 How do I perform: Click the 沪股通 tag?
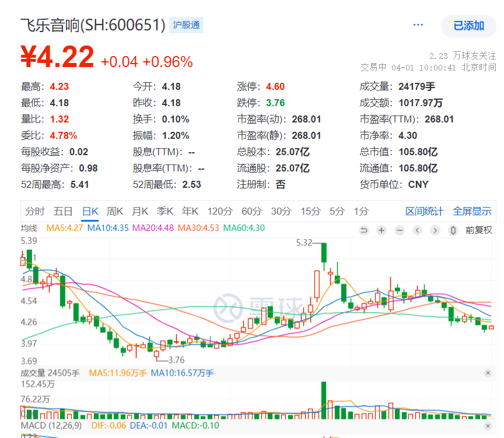click(187, 25)
